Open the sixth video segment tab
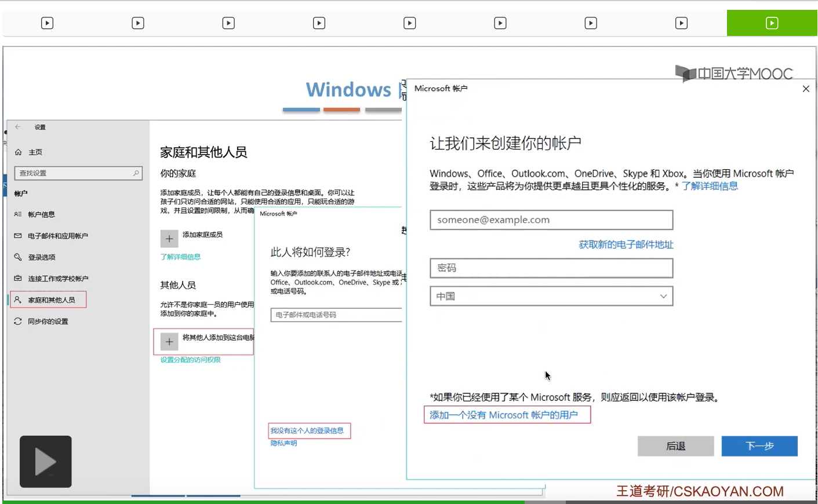Viewport: 818px width, 504px height. (500, 23)
